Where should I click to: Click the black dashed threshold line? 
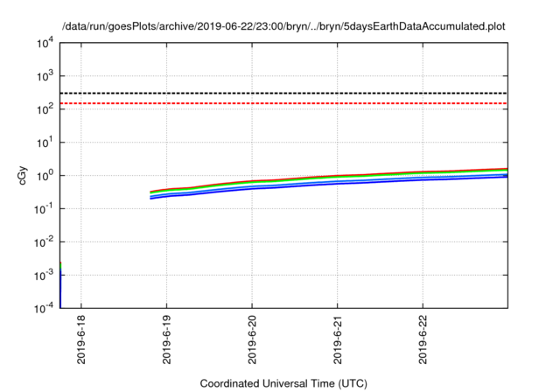(x=283, y=93)
